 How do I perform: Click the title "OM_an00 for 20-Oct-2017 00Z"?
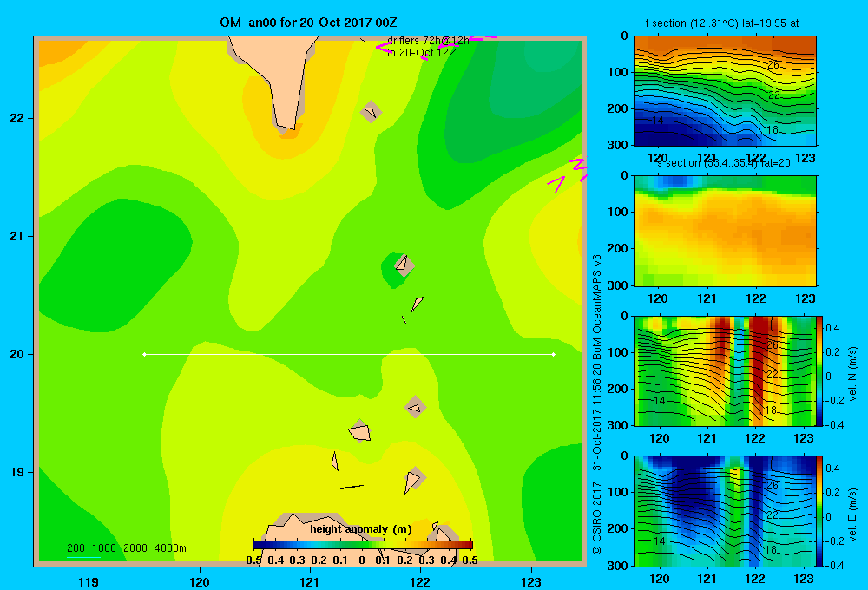[x=308, y=23]
